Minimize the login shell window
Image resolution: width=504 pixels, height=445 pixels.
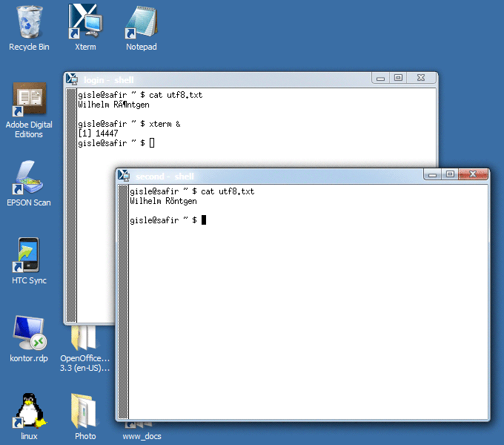(380, 78)
